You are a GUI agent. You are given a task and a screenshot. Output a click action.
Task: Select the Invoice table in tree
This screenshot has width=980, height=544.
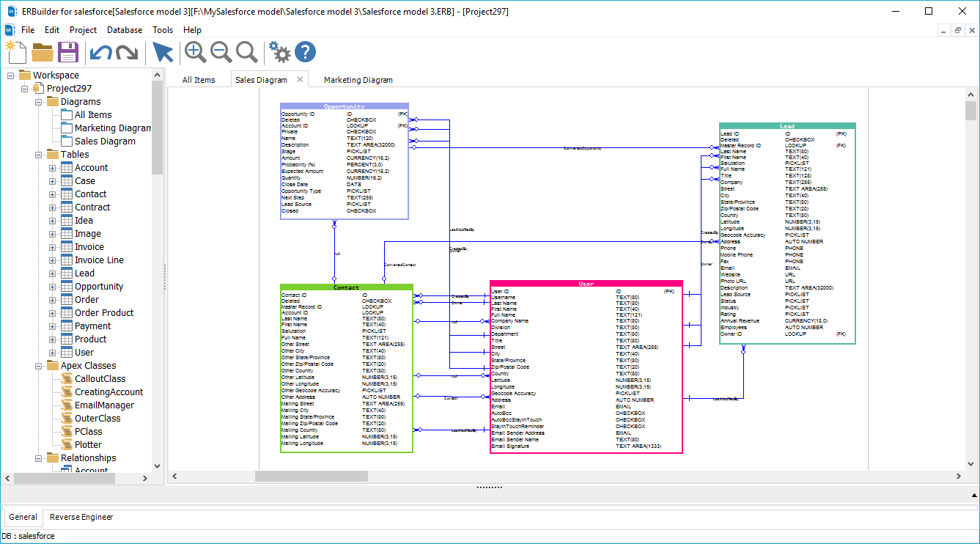(x=89, y=247)
